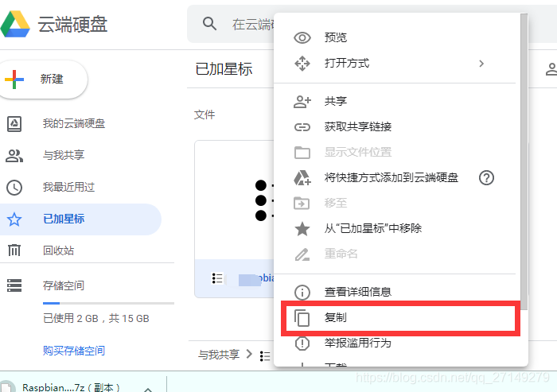Open 回收站 trash folder
Screen dimensions: 557x392
click(58, 250)
